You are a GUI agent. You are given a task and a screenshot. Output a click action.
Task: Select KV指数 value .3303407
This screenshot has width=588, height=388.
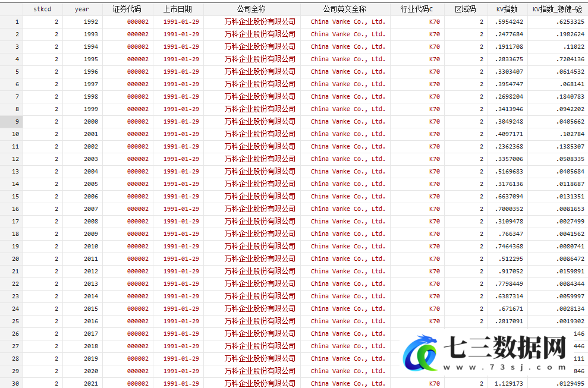pos(509,72)
